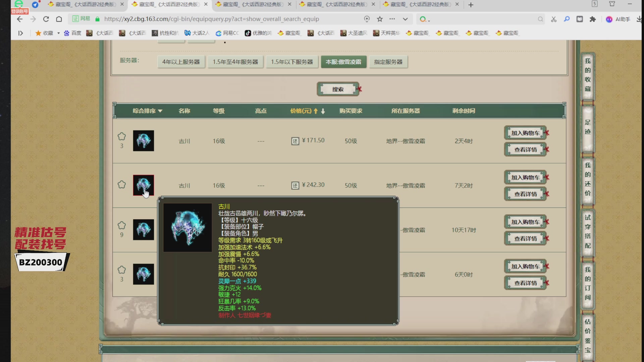This screenshot has height=362, width=644.
Task: View details of the ¥242.30 item
Action: [x=525, y=194]
